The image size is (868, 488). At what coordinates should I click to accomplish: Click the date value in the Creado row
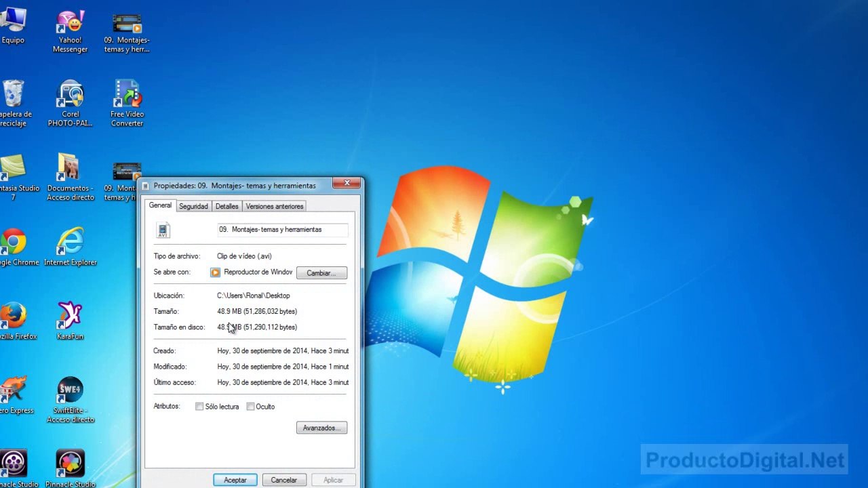pos(283,351)
